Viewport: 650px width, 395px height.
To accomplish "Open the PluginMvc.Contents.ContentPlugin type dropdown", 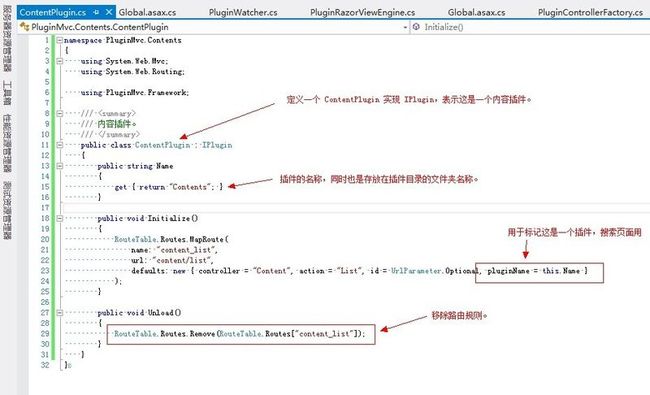I will 405,27.
